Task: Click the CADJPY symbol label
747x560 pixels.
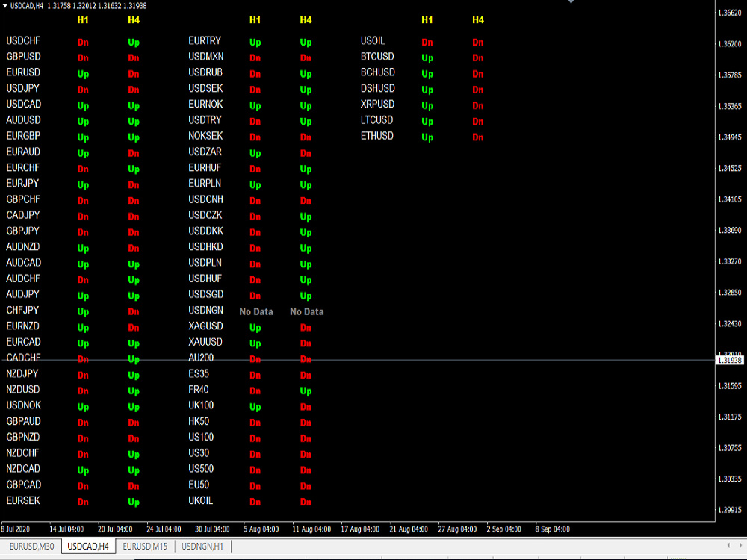Action: (22, 215)
